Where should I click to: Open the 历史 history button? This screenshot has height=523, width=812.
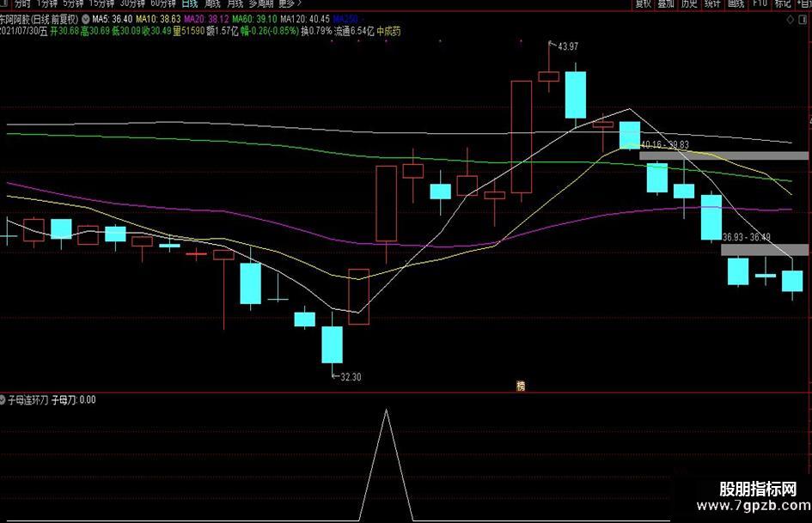[689, 3]
